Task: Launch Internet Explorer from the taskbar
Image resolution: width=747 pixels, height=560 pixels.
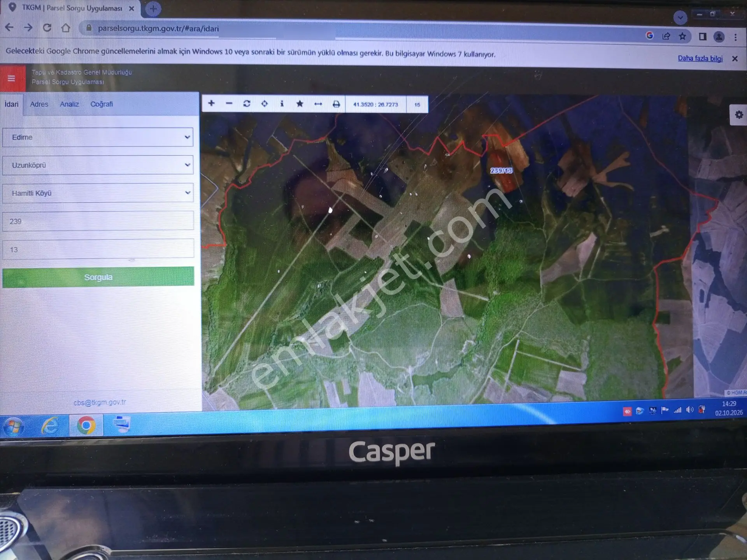Action: pos(50,425)
